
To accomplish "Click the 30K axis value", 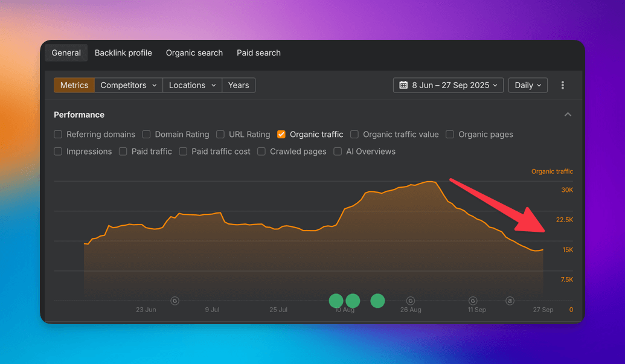I will [567, 190].
